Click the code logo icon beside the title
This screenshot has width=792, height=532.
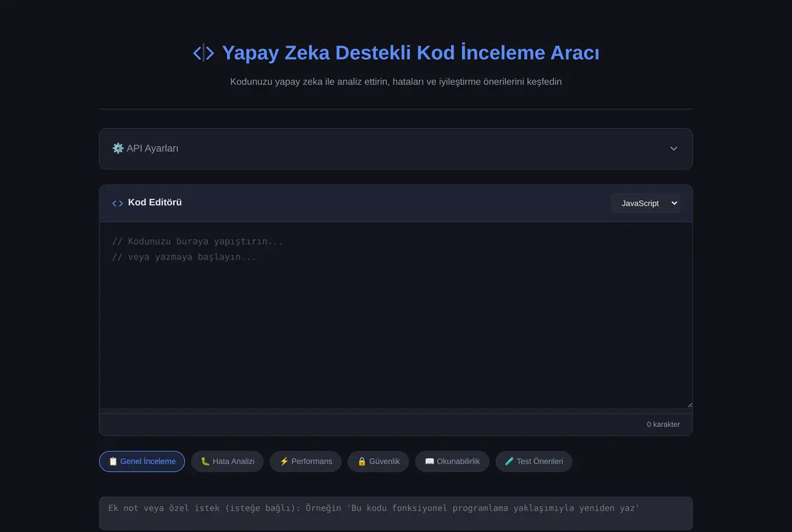tap(203, 53)
